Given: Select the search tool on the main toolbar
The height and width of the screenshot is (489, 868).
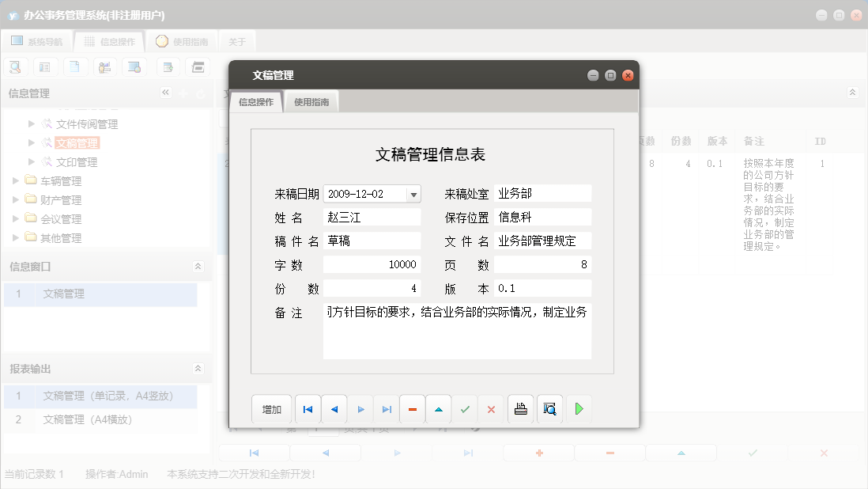Looking at the screenshot, I should [15, 66].
